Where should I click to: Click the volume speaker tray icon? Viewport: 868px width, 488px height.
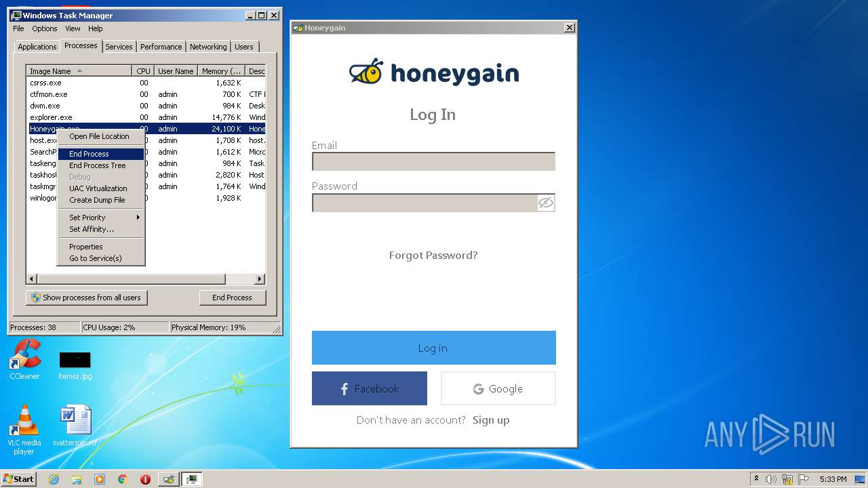click(771, 479)
